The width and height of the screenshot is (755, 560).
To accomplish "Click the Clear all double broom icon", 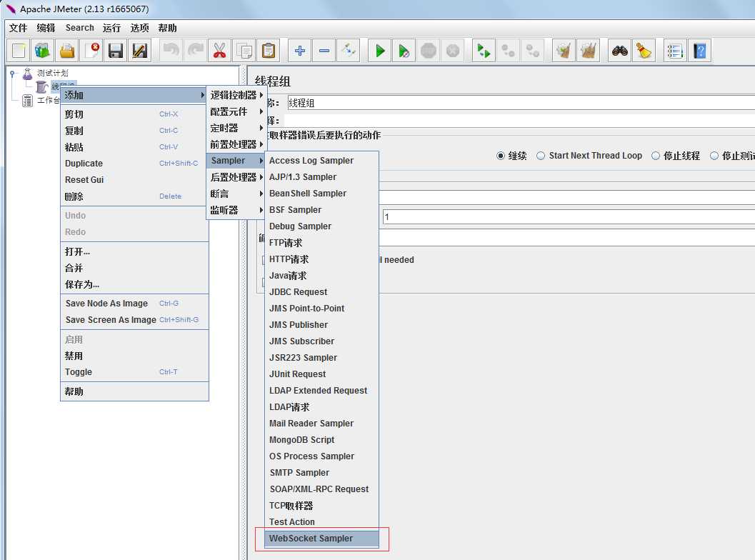I will point(588,51).
